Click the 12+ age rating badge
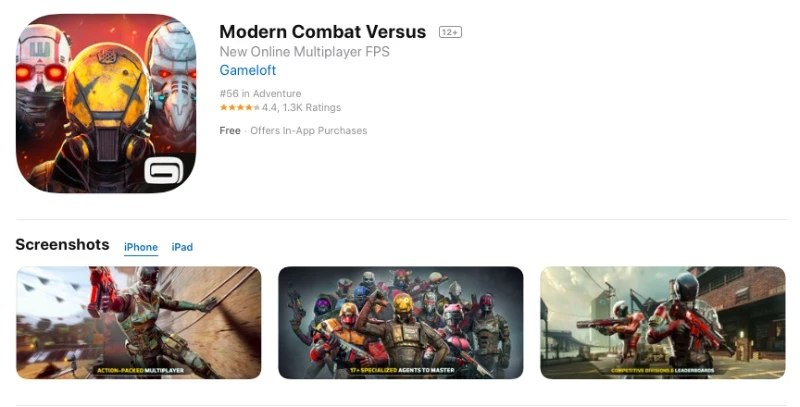The image size is (800, 407). tap(450, 32)
